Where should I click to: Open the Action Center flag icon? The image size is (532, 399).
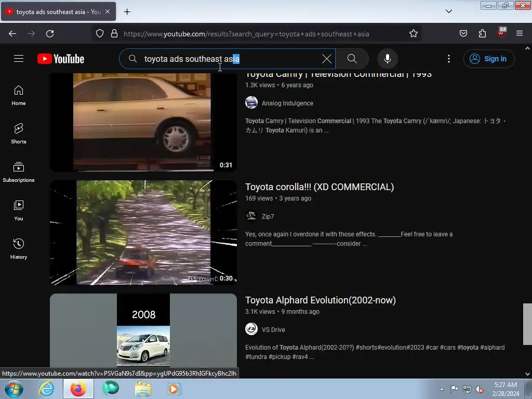[x=454, y=389]
